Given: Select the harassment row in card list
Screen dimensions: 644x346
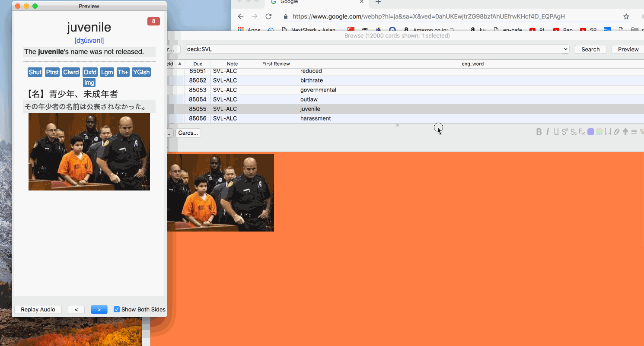Looking at the screenshot, I should (316, 118).
